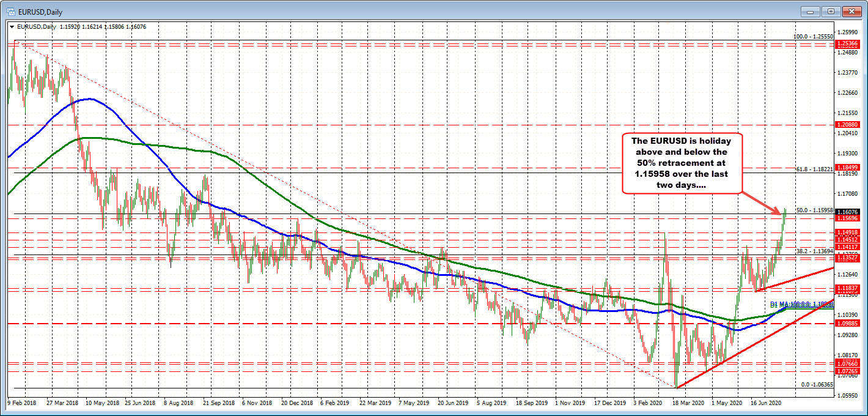Click the red price label 1.20880

click(x=847, y=124)
